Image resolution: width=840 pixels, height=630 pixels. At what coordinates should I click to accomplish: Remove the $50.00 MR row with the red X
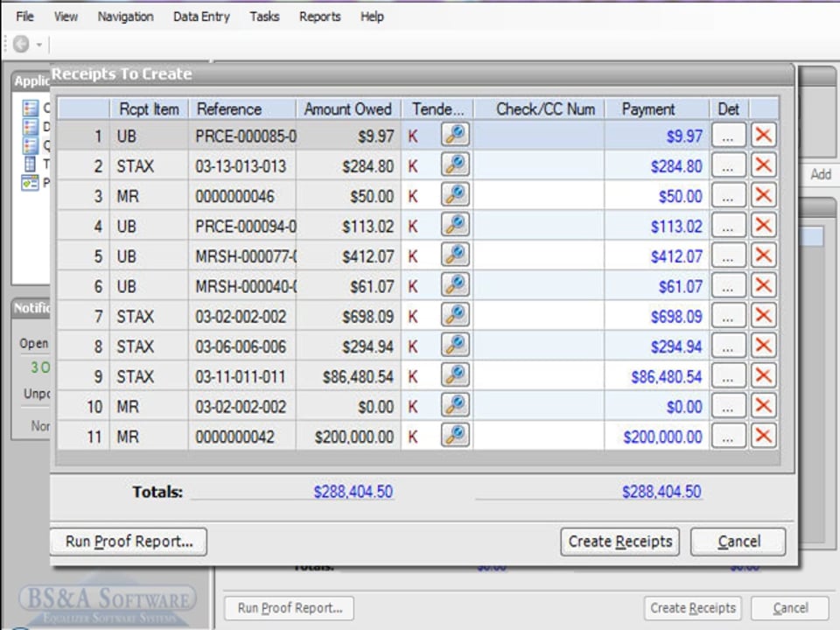(763, 196)
